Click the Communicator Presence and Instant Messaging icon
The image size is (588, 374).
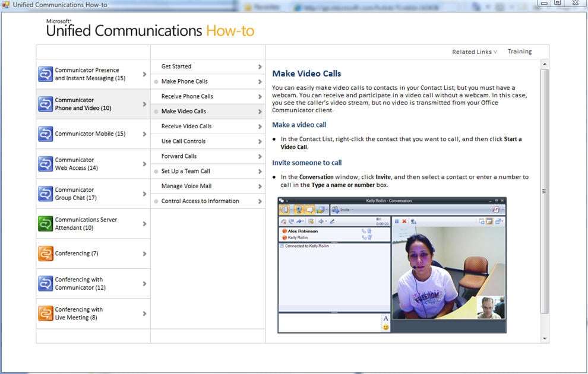[46, 74]
